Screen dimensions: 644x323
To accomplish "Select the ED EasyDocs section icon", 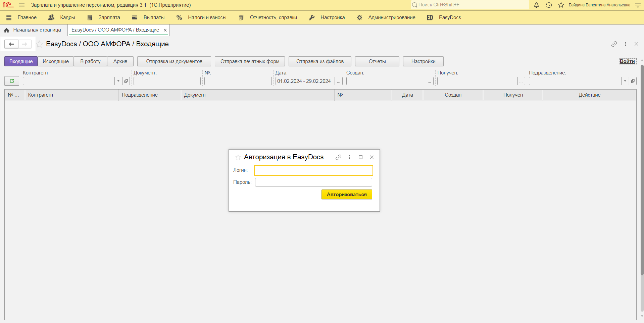I will tap(430, 17).
